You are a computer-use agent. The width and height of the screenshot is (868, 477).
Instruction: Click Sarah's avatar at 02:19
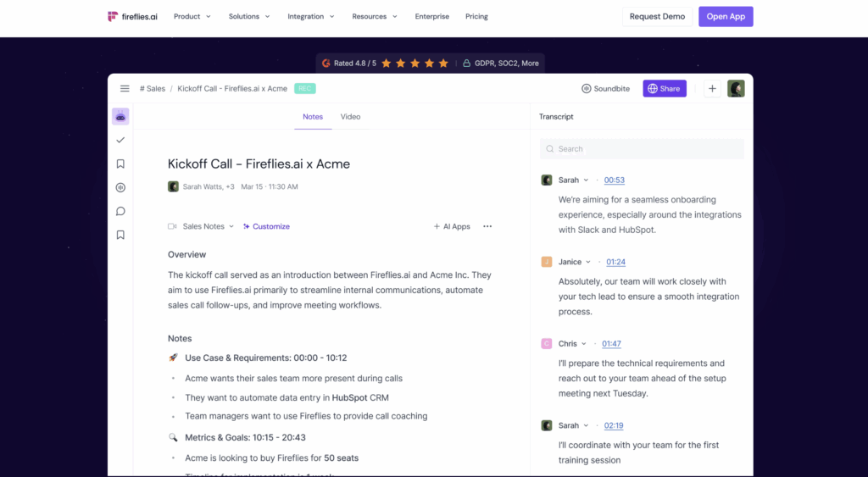[547, 425]
